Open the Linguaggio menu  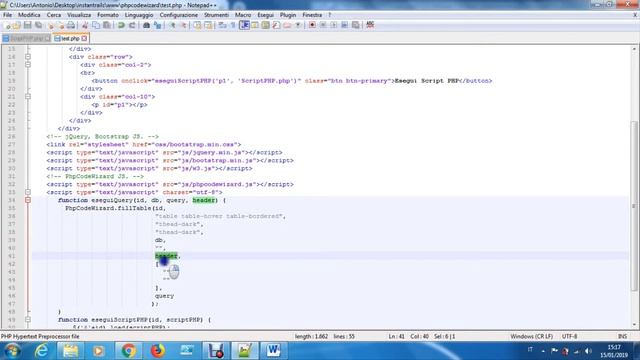(139, 15)
